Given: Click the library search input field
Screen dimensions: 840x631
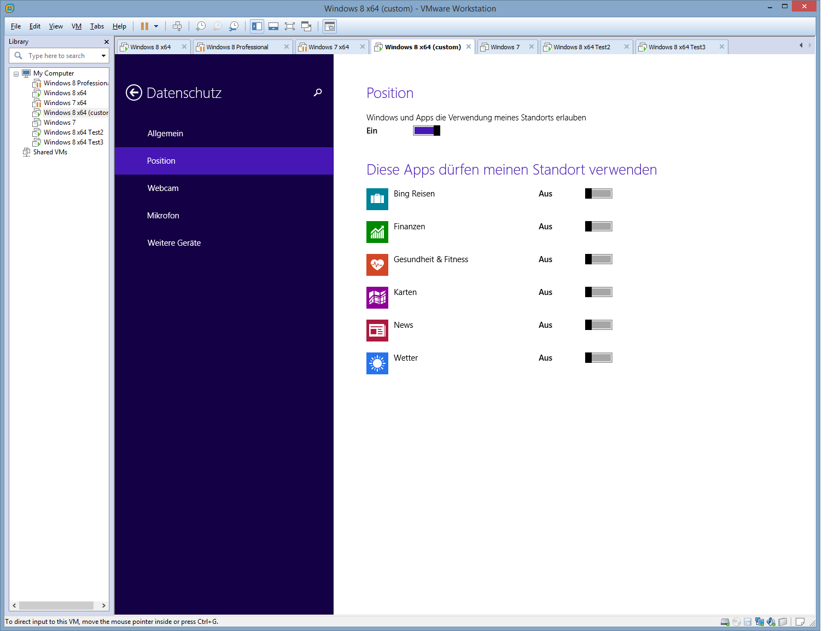Looking at the screenshot, I should (59, 56).
